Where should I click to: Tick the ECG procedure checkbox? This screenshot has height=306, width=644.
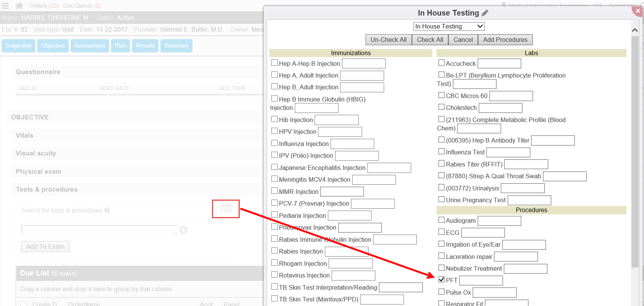pyautogui.click(x=441, y=232)
